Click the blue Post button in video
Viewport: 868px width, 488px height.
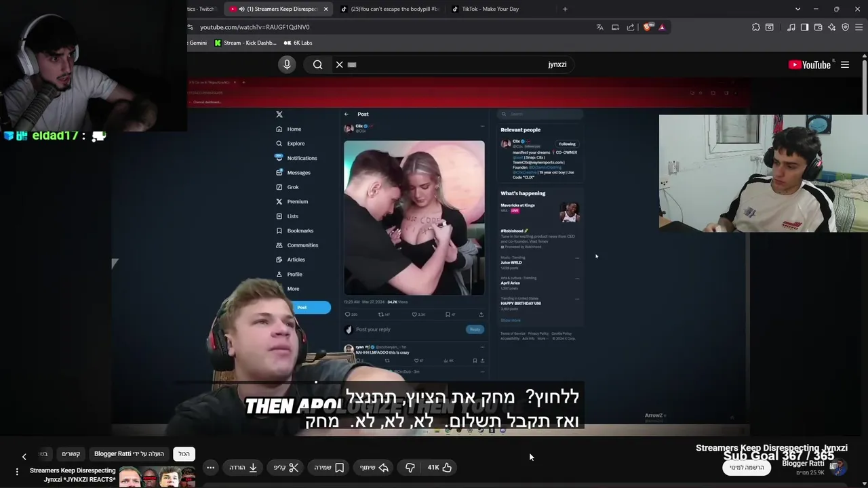(x=302, y=308)
